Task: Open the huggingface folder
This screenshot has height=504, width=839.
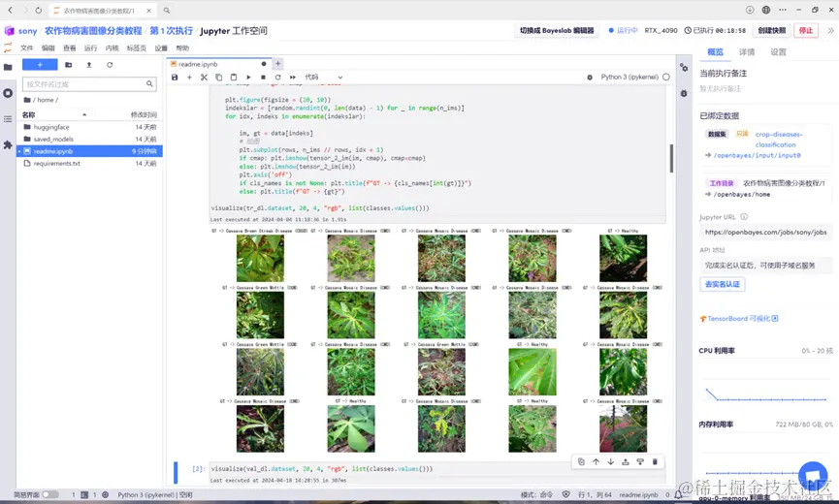Action: coord(89,127)
